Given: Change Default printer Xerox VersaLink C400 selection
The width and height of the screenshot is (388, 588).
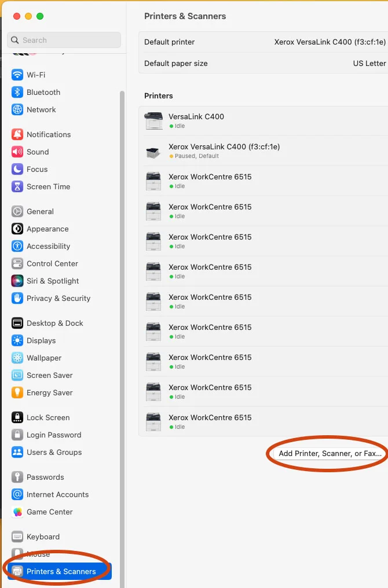Looking at the screenshot, I should pos(330,42).
